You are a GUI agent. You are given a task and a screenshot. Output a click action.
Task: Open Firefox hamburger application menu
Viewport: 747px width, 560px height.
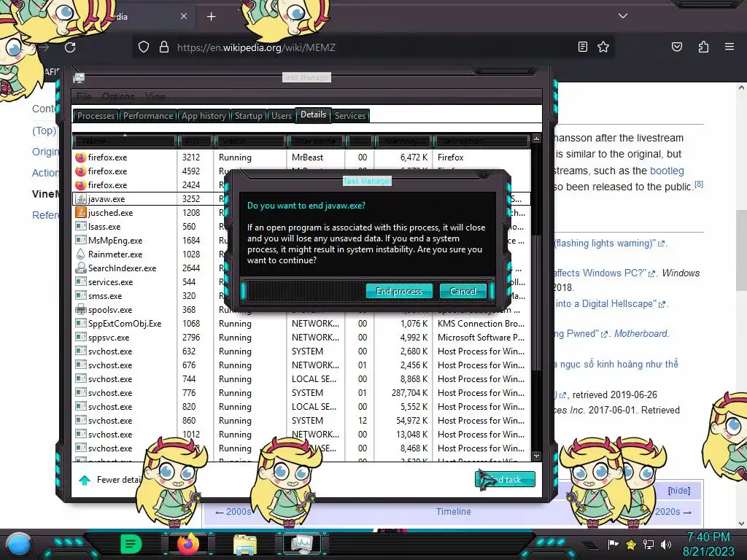pyautogui.click(x=729, y=47)
